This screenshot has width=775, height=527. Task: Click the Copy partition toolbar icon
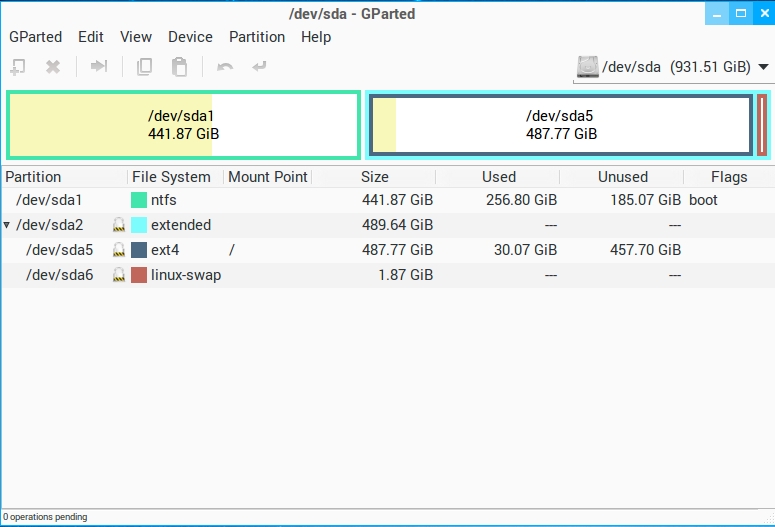(x=144, y=67)
